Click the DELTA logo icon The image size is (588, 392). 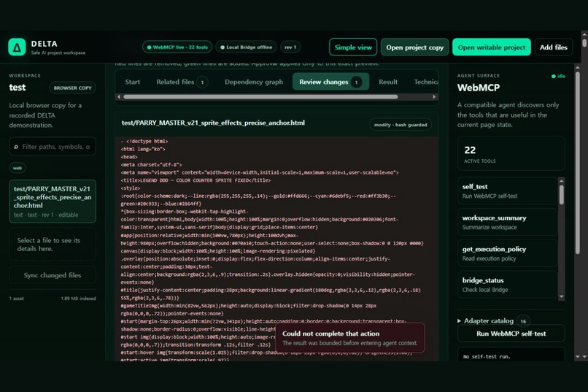17,47
